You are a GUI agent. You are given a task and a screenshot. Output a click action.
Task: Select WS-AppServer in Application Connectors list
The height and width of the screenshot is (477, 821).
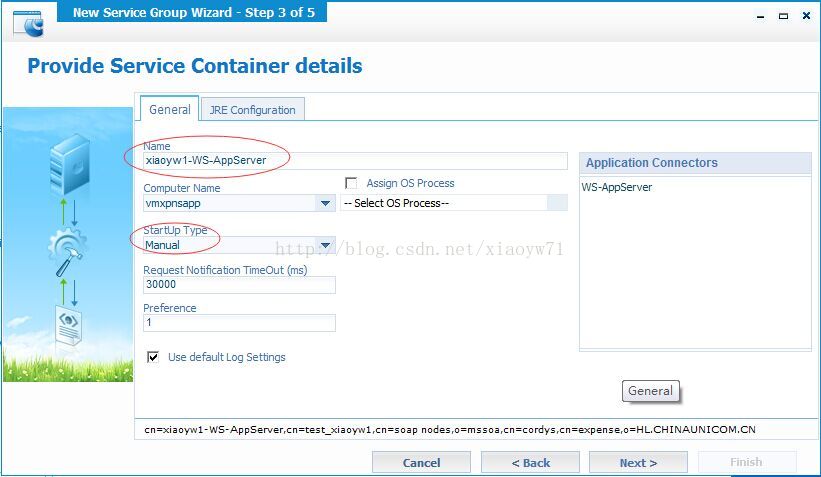click(617, 187)
